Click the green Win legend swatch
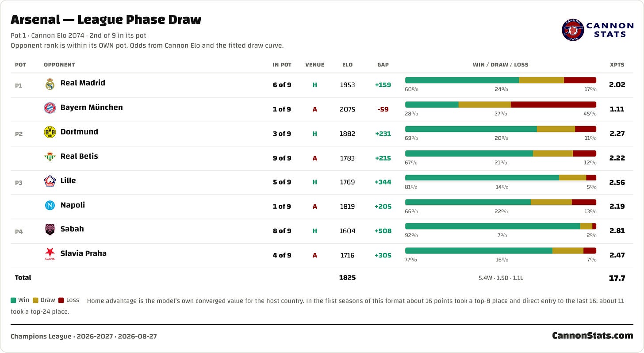Viewport: 644px width, 353px height. click(13, 300)
